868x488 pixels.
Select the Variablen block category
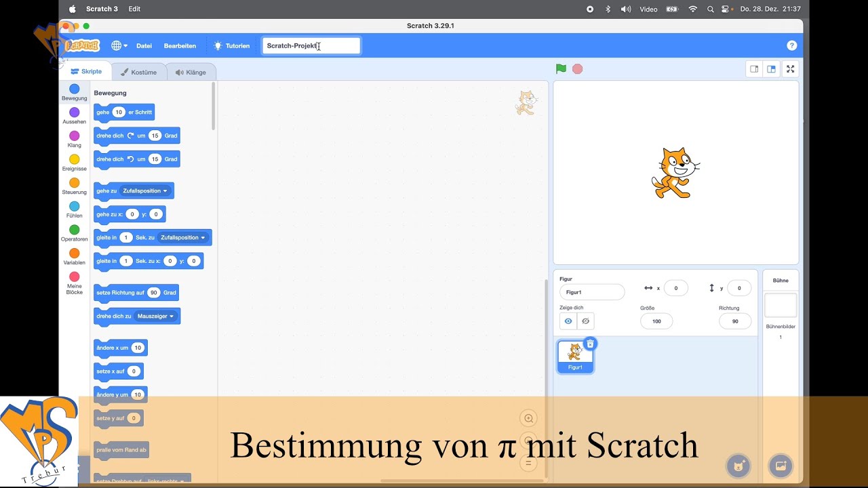point(75,257)
